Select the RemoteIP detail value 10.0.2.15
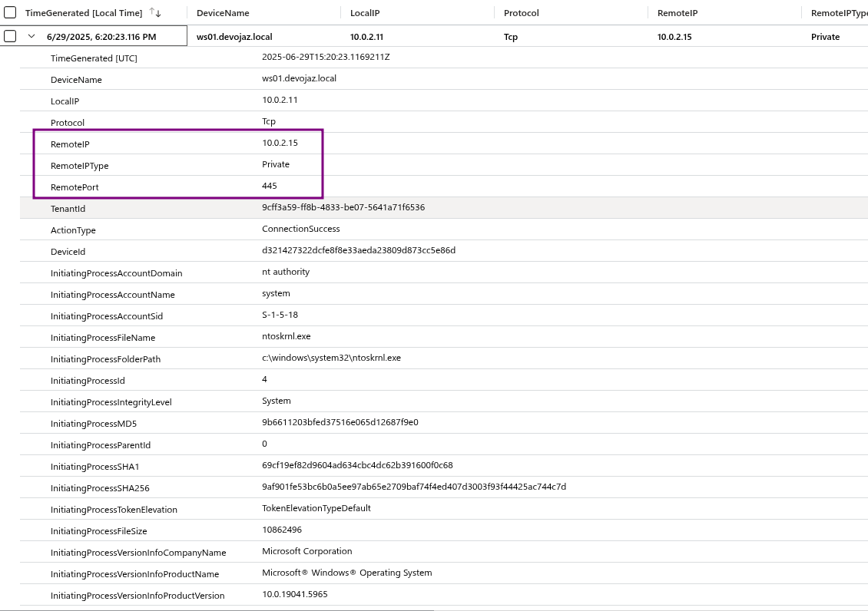 tap(280, 143)
